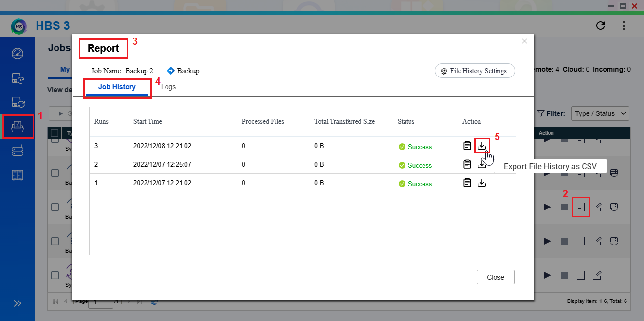Open the Backup & Restore sidebar icon

coord(18,78)
